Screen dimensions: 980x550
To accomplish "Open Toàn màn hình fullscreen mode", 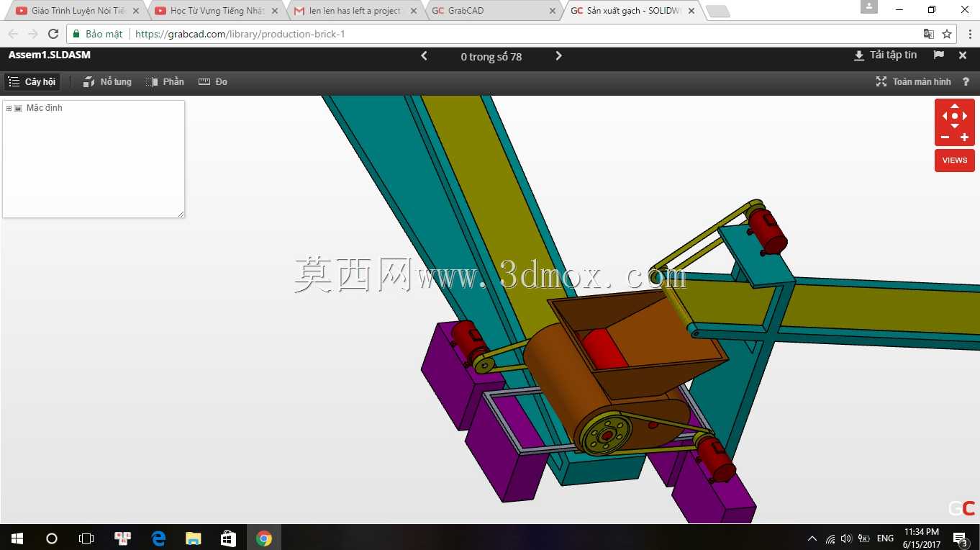I will [x=913, y=82].
